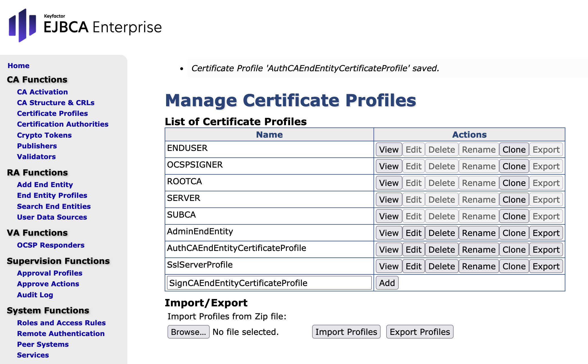Open the Audit Log link
This screenshot has width=588, height=364.
[35, 295]
